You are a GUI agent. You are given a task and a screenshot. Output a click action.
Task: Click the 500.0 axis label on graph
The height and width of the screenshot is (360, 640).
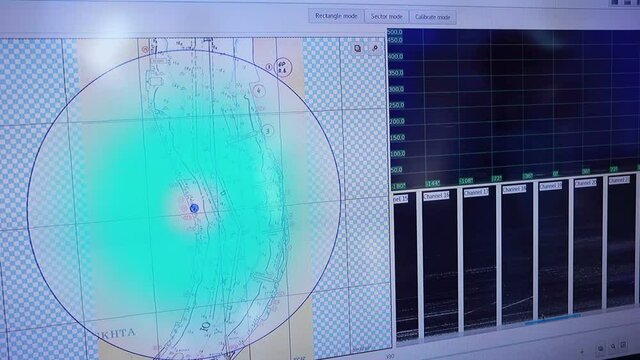[395, 32]
